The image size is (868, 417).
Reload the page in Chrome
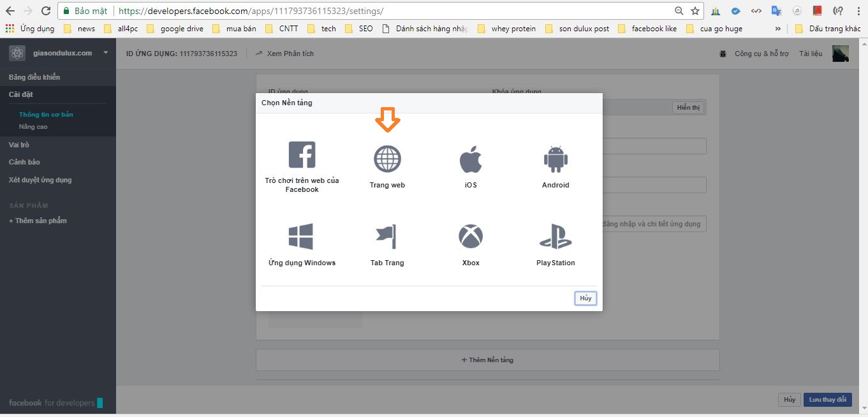pos(46,11)
